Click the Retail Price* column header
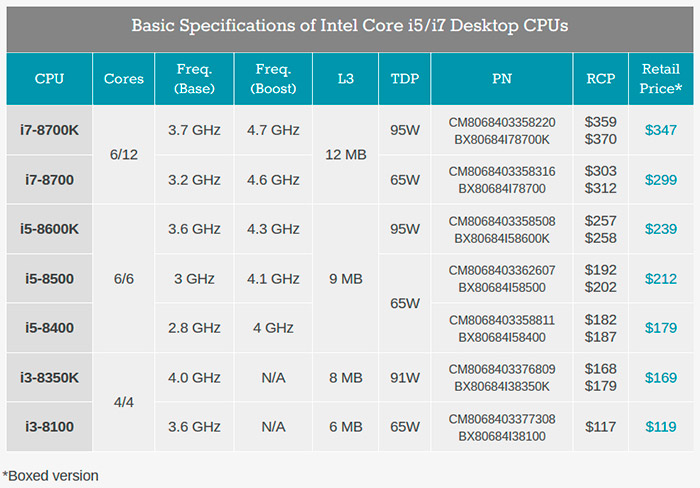The image size is (700, 488). click(661, 79)
